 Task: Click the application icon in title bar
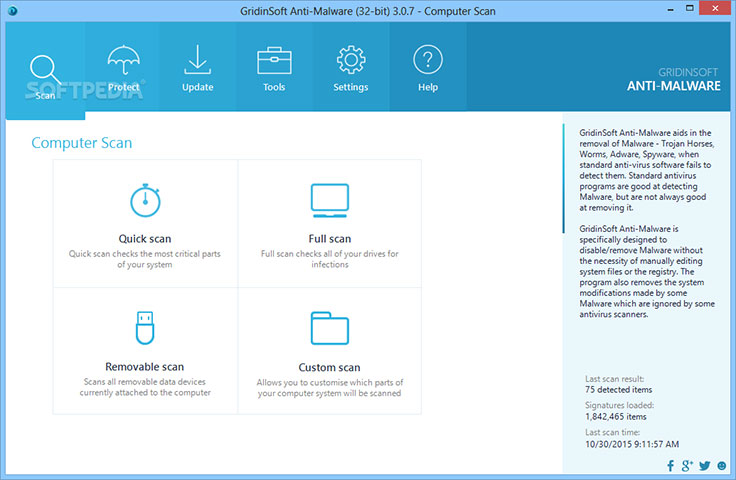(13, 10)
